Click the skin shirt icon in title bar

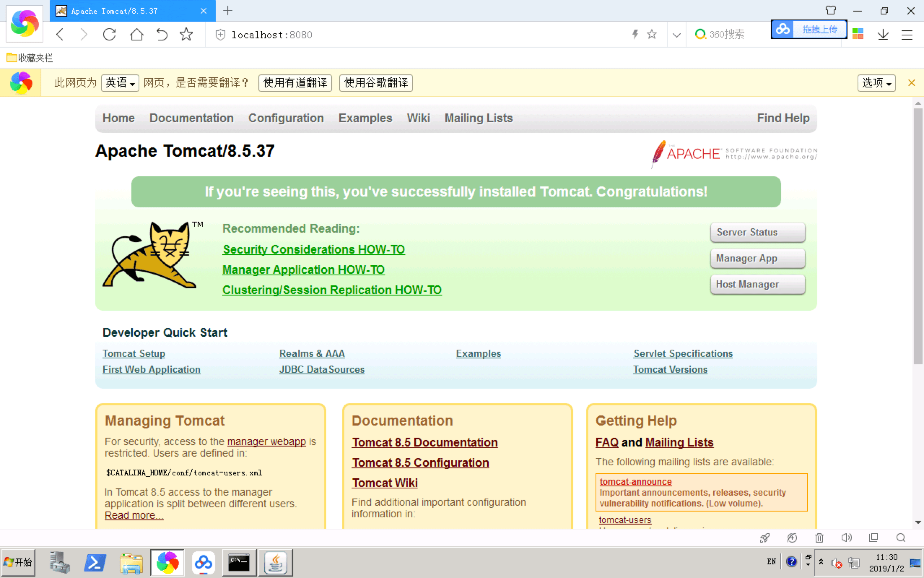click(x=831, y=11)
